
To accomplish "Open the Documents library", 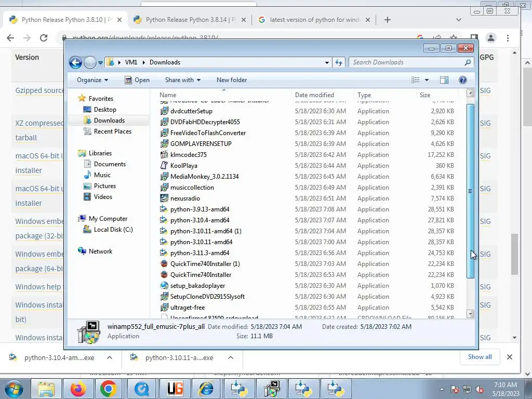I will [110, 164].
